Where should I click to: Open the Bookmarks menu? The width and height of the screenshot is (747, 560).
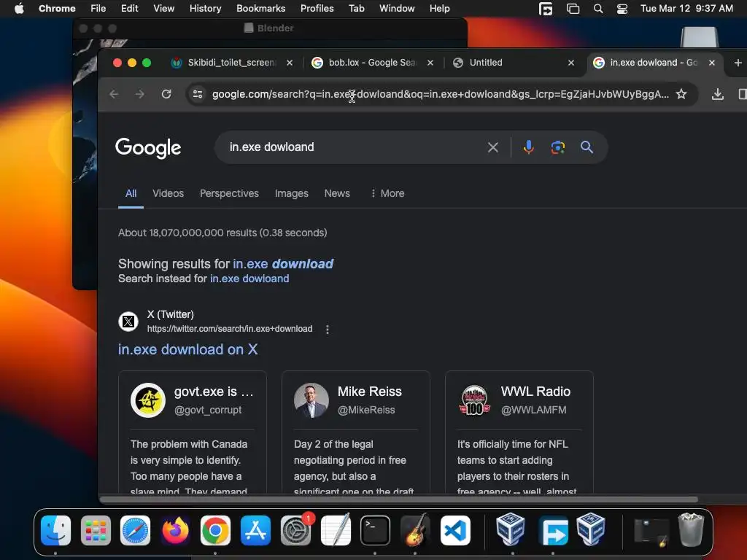[x=260, y=9]
